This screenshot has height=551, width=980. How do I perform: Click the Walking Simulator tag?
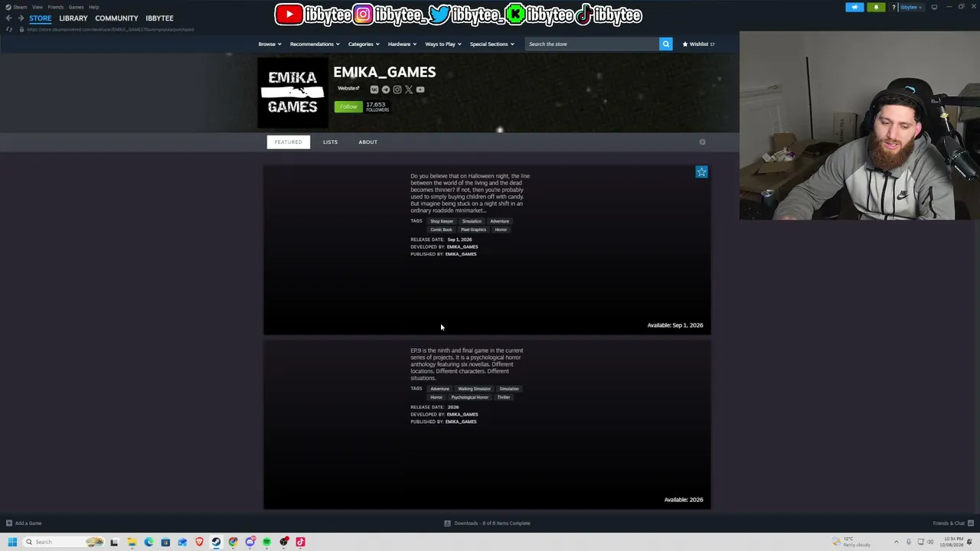point(475,389)
